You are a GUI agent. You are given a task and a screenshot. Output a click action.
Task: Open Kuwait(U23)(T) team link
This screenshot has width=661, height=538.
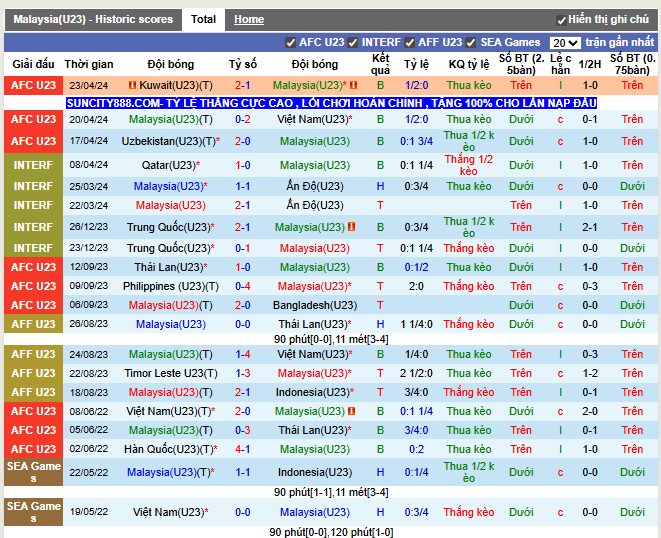tap(176, 86)
